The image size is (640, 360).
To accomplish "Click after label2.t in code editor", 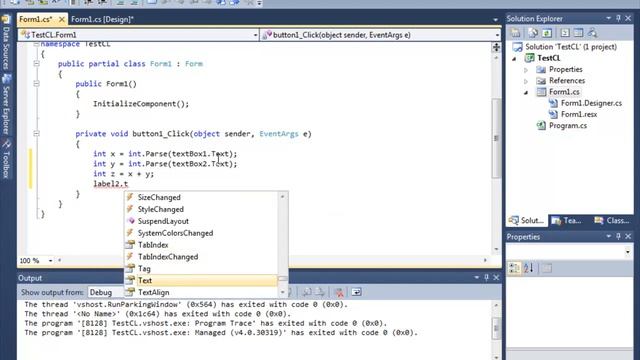I will point(129,184).
